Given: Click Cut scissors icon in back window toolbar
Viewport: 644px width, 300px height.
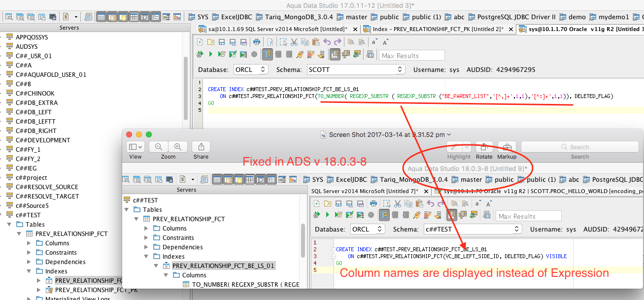Looking at the screenshot, I should click(x=294, y=42).
